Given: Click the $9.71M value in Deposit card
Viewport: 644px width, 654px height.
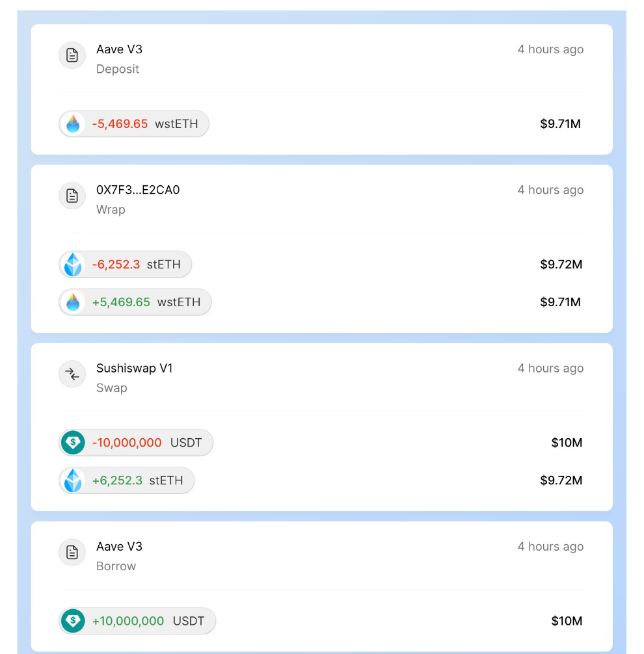Looking at the screenshot, I should click(x=560, y=124).
